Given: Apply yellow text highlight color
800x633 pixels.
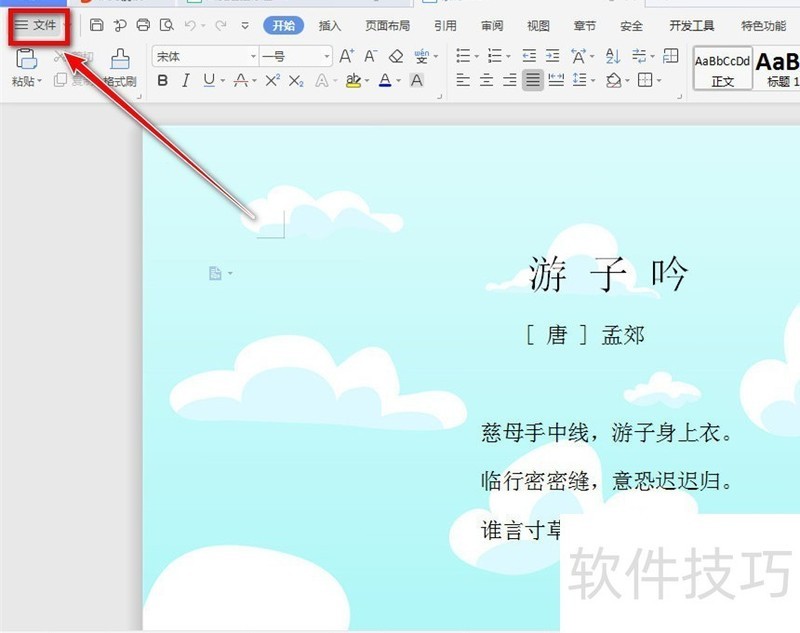Looking at the screenshot, I should 353,80.
